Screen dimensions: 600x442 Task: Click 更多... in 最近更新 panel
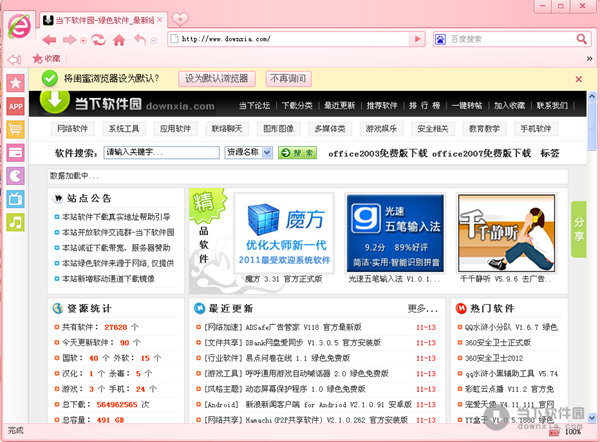tap(422, 308)
